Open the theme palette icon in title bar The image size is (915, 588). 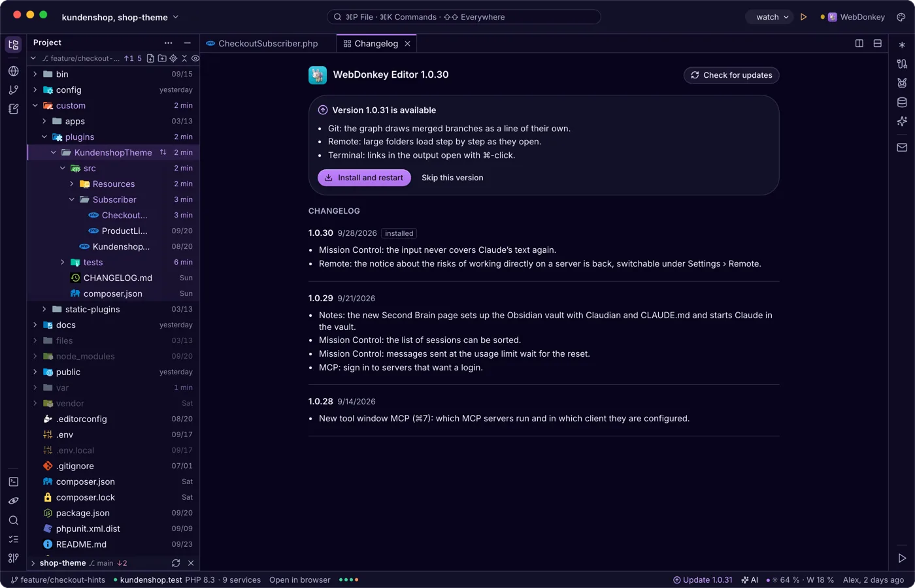click(901, 17)
